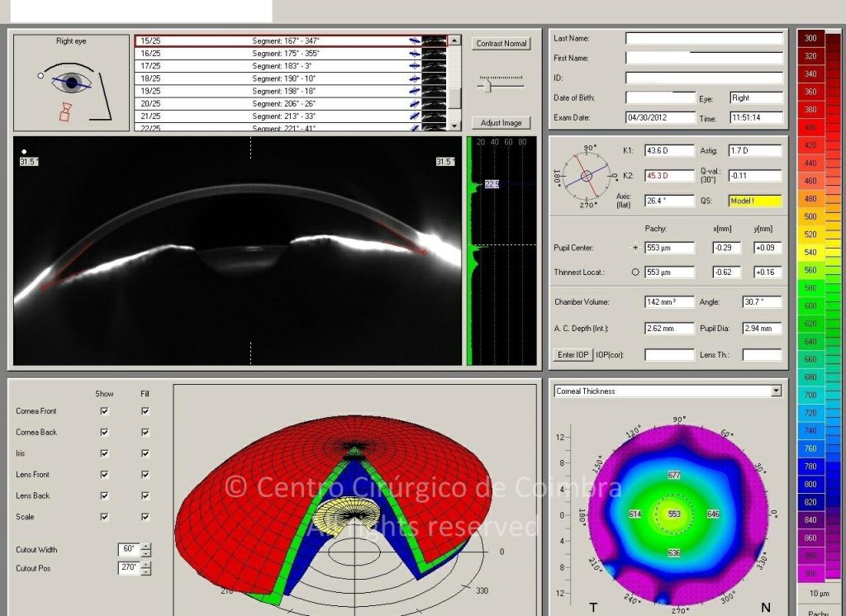Disable the Scale Show checkbox

[x=104, y=517]
